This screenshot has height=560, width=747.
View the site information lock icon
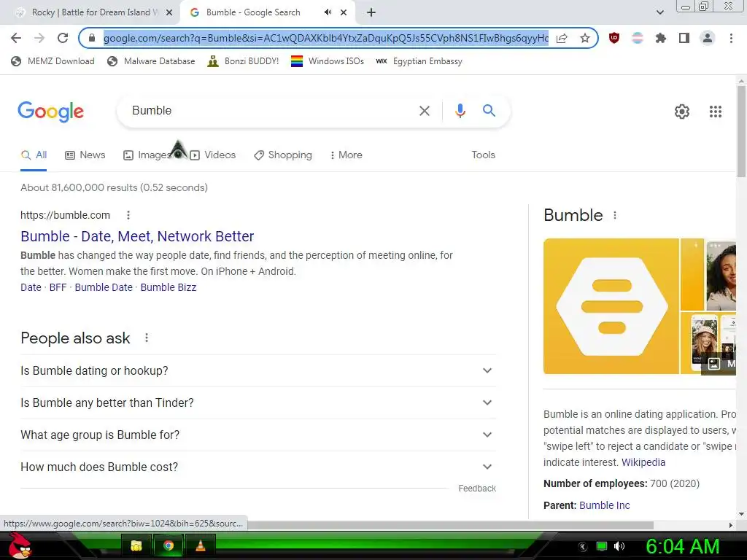click(x=92, y=38)
